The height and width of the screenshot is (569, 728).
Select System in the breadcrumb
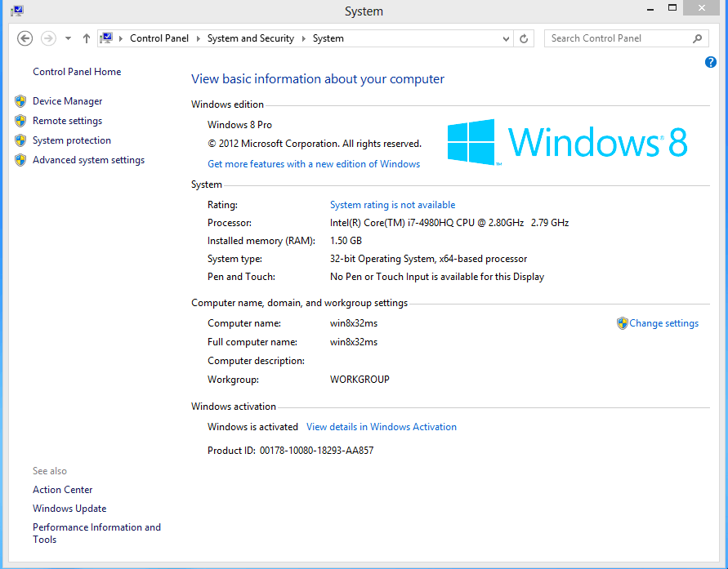coord(328,38)
